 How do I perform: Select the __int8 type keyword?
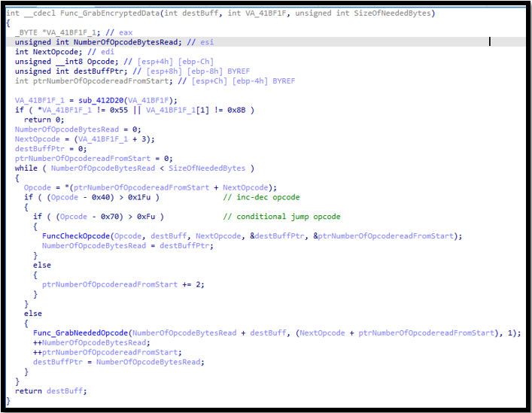pos(69,62)
